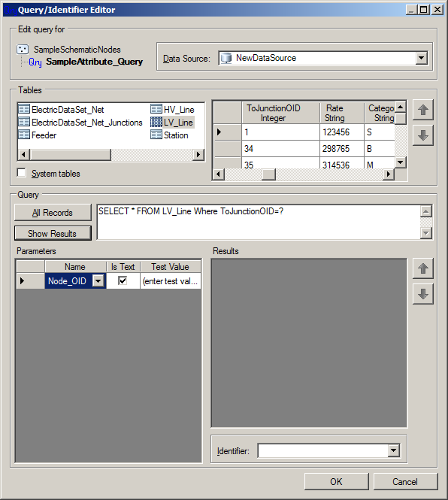Click the Name column header in Parameters
The width and height of the screenshot is (448, 500).
pos(75,267)
